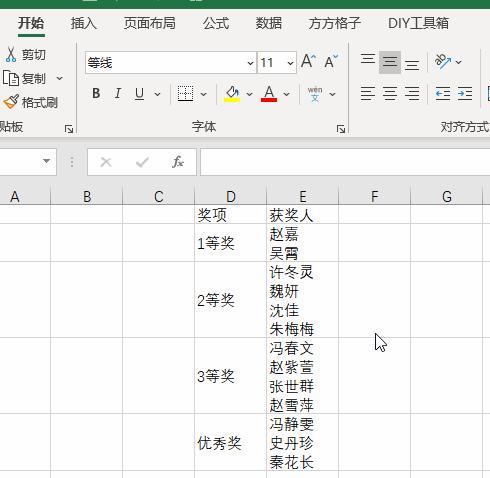The height and width of the screenshot is (478, 490).
Task: Select column A header
Action: coord(25,197)
